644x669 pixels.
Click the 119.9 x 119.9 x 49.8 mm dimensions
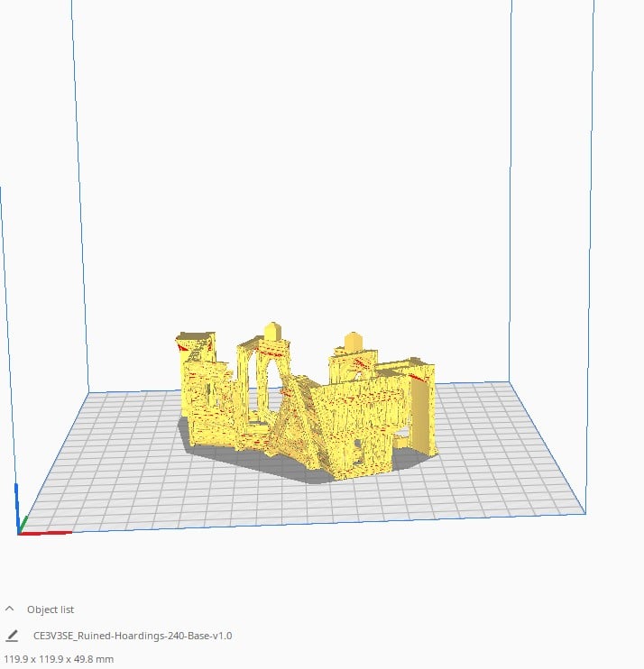tap(59, 659)
